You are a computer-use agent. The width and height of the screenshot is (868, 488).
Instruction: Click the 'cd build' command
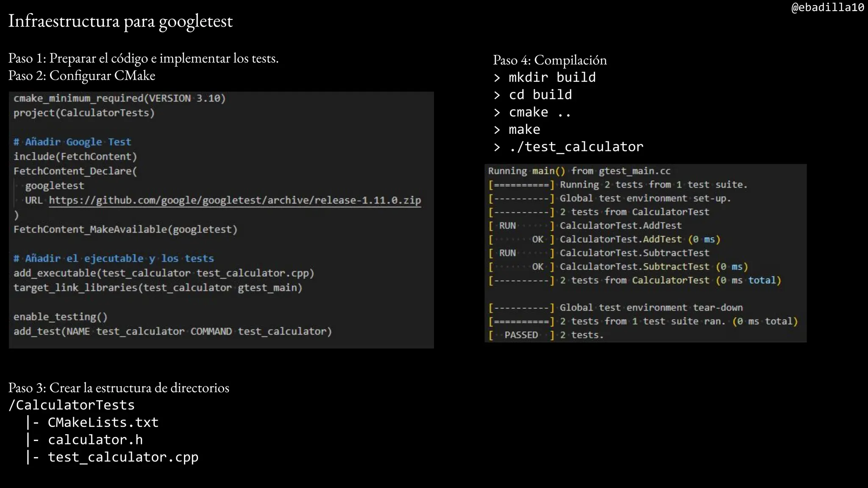coord(540,95)
